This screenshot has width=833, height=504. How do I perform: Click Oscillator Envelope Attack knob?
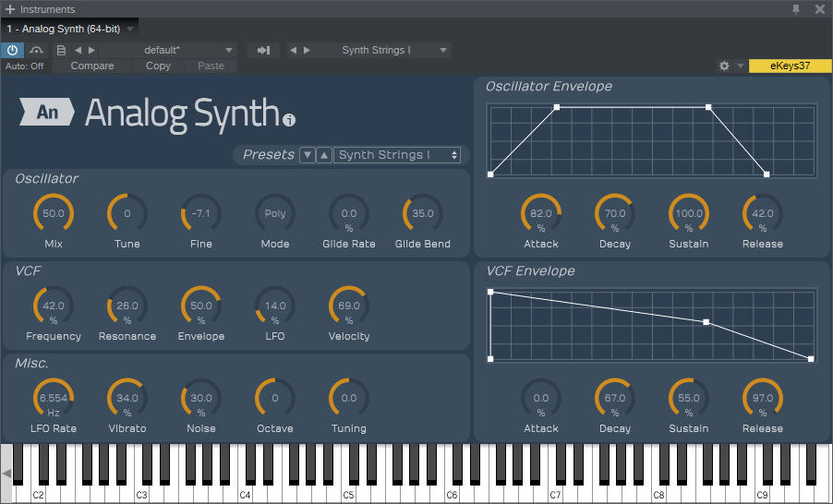coord(541,213)
